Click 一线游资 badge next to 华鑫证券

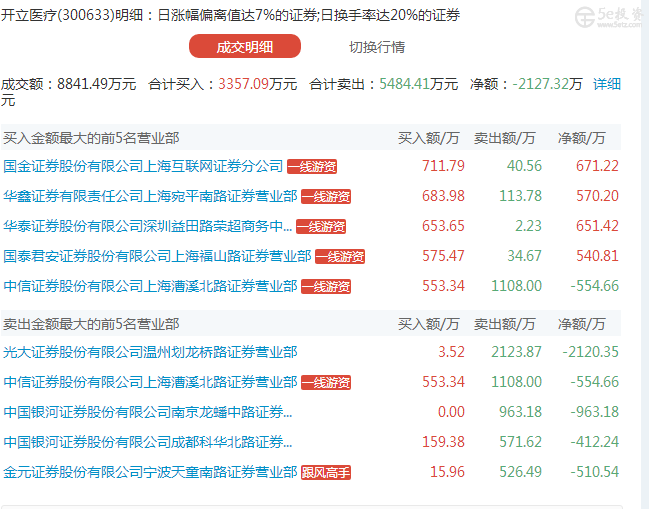tap(326, 197)
